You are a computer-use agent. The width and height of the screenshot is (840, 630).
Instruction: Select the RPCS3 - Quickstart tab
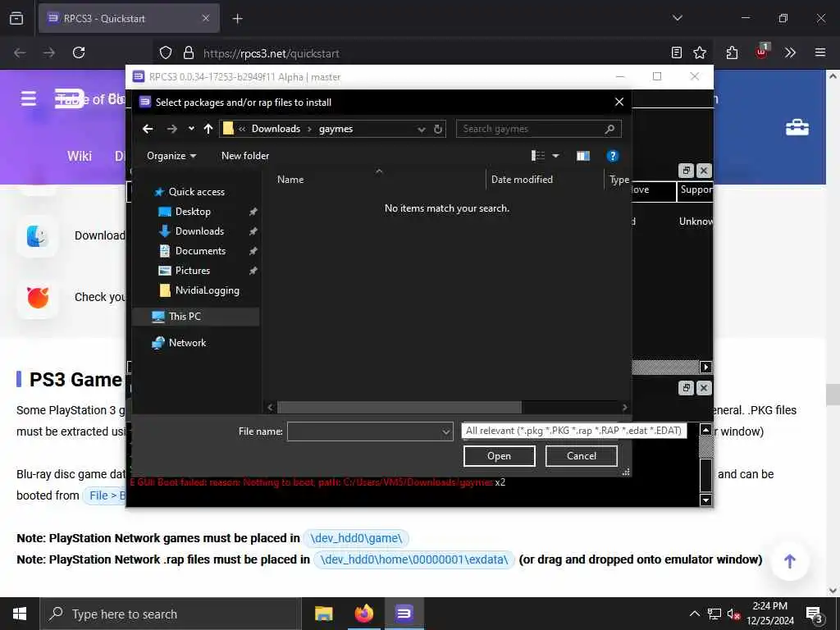pyautogui.click(x=129, y=19)
